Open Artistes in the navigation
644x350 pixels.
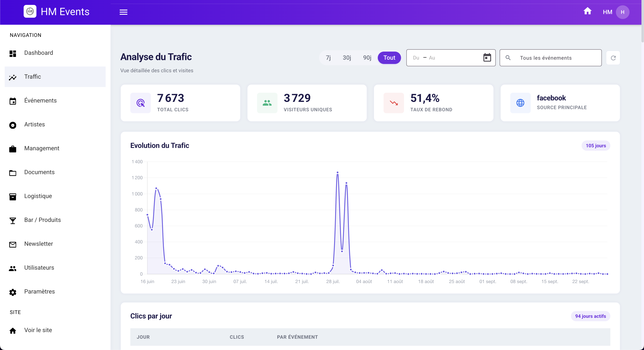55,125
